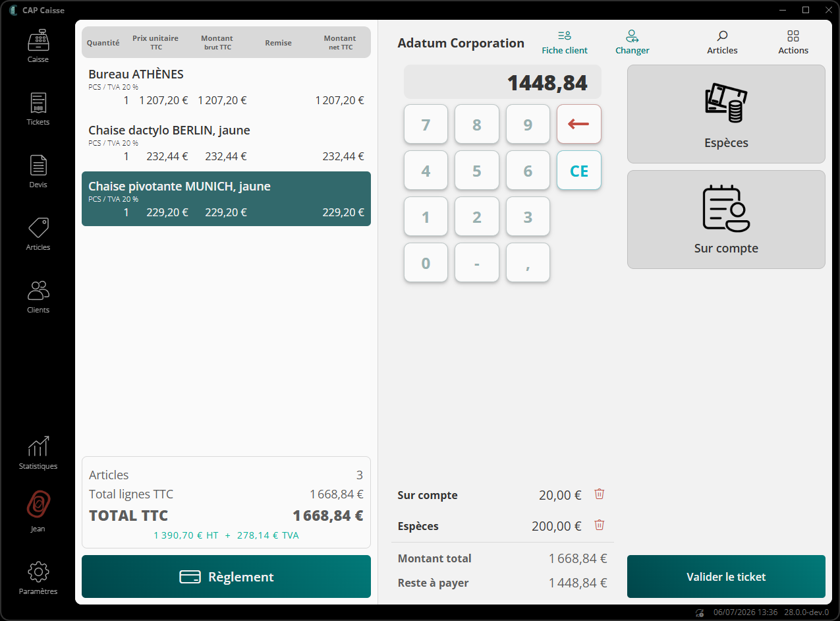Image resolution: width=840 pixels, height=621 pixels.
Task: Tap keypad digit 2
Action: (x=476, y=216)
